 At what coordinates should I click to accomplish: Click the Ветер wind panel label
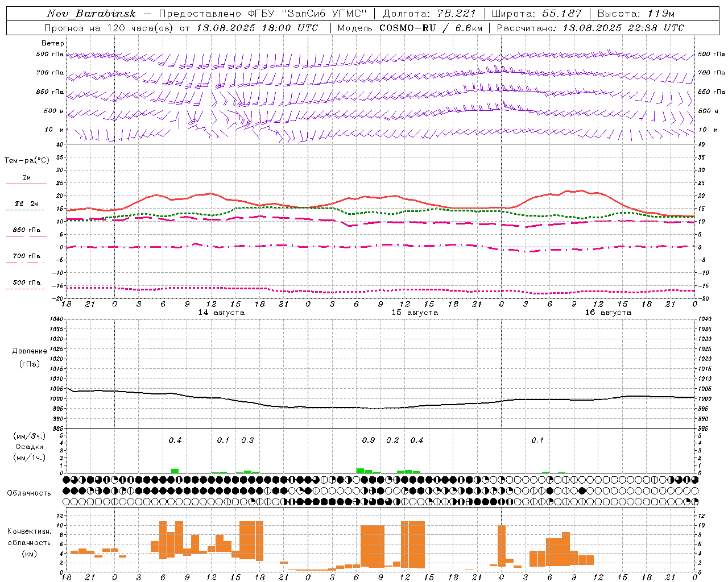pos(53,43)
